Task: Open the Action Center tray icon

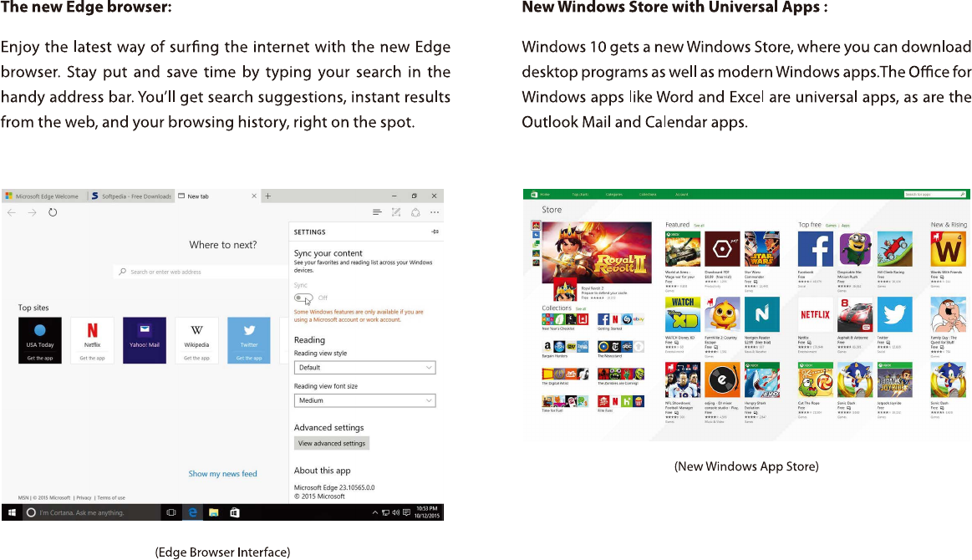Action: click(x=407, y=513)
